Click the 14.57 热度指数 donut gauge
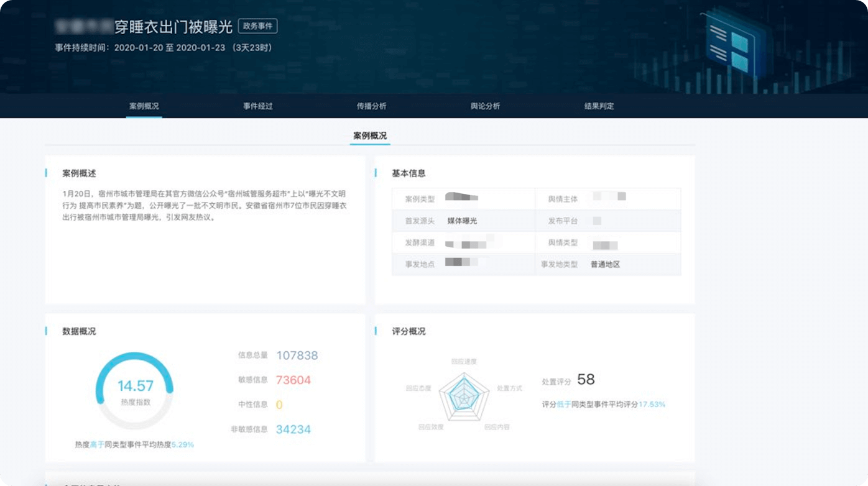The width and height of the screenshot is (868, 486). (135, 391)
